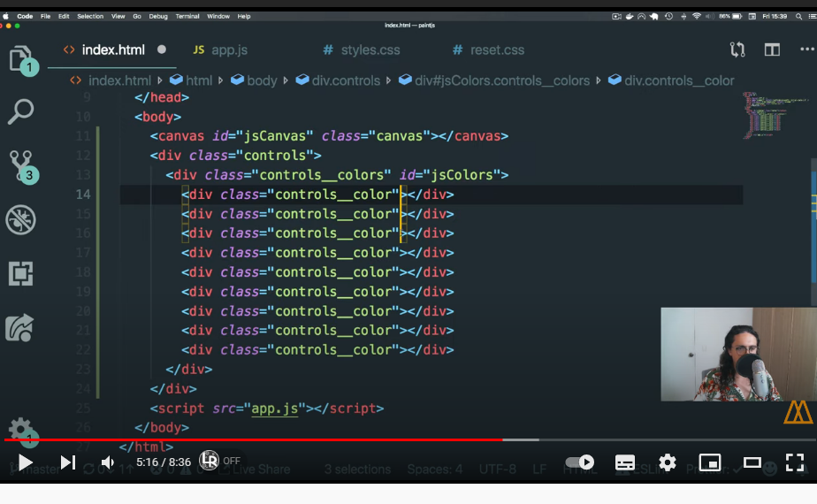Open Source Control icon with badge 3

[22, 167]
